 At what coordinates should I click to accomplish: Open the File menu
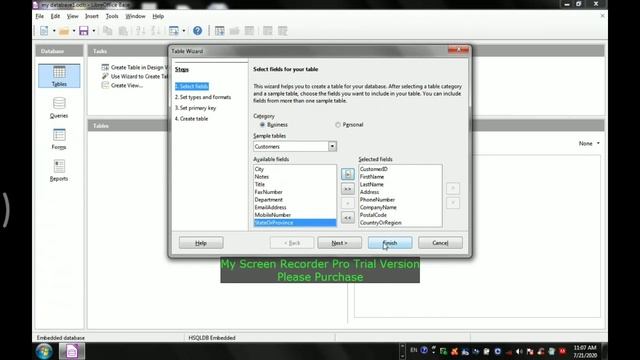click(x=40, y=16)
